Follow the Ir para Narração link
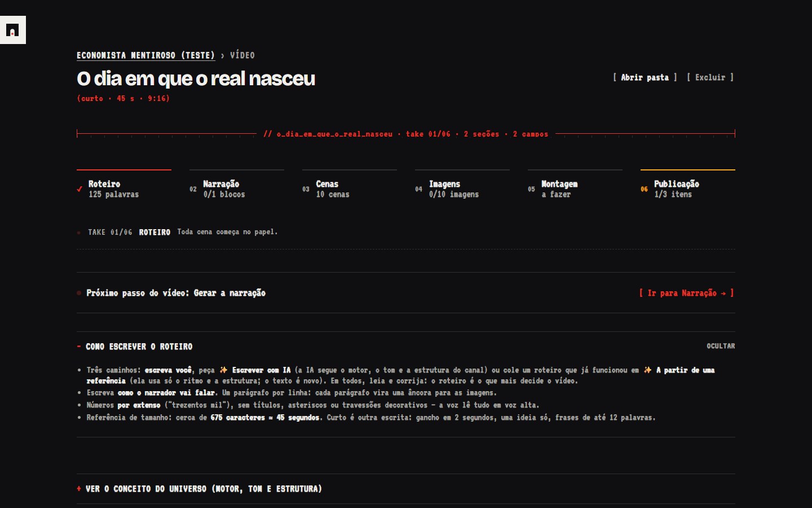This screenshot has width=812, height=508. coord(686,293)
